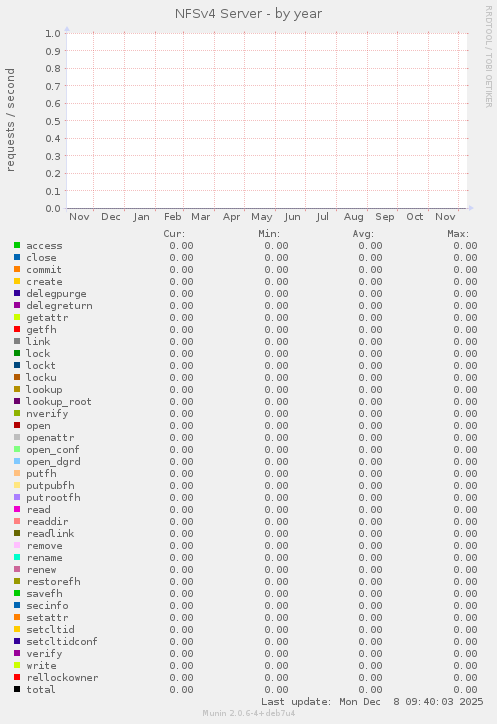This screenshot has height=724, width=497.
Task: Select the 'openattr' legend label
Action: (x=50, y=438)
